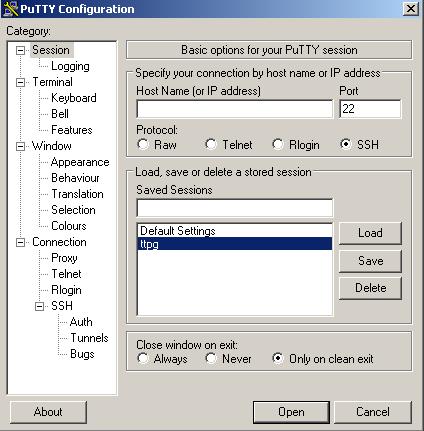
Task: Click the Load button
Action: (370, 233)
